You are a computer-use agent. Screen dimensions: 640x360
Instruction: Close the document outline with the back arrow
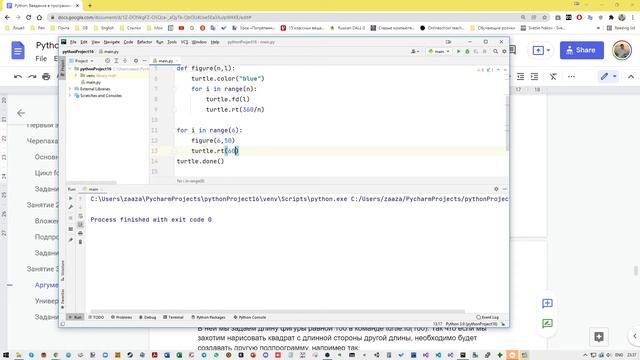point(21,113)
